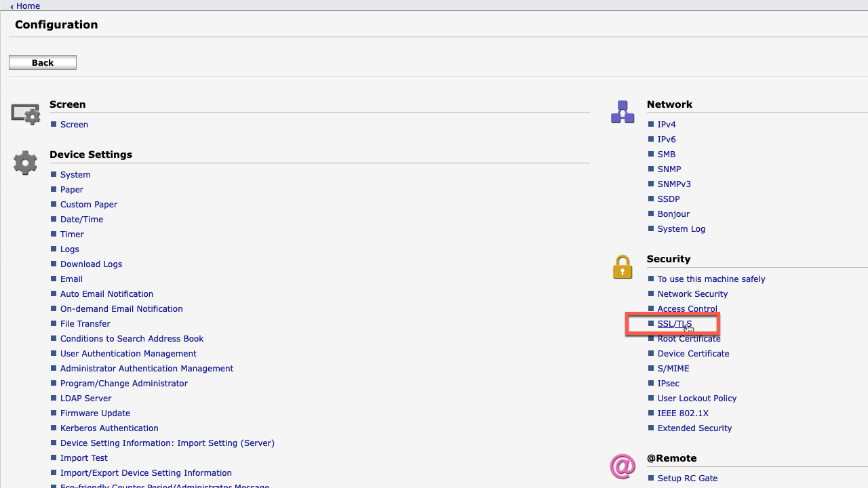This screenshot has width=868, height=488.
Task: Open Device Certificate settings
Action: pos(694,354)
